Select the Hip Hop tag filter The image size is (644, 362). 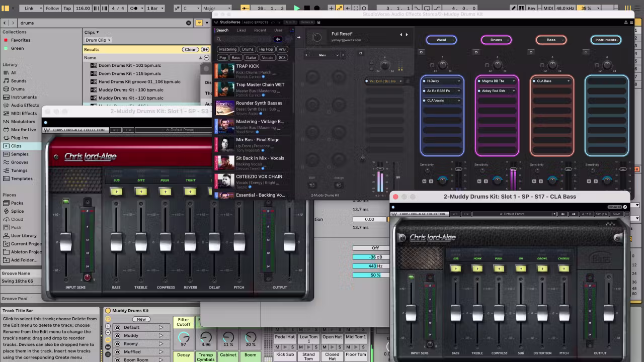(266, 49)
